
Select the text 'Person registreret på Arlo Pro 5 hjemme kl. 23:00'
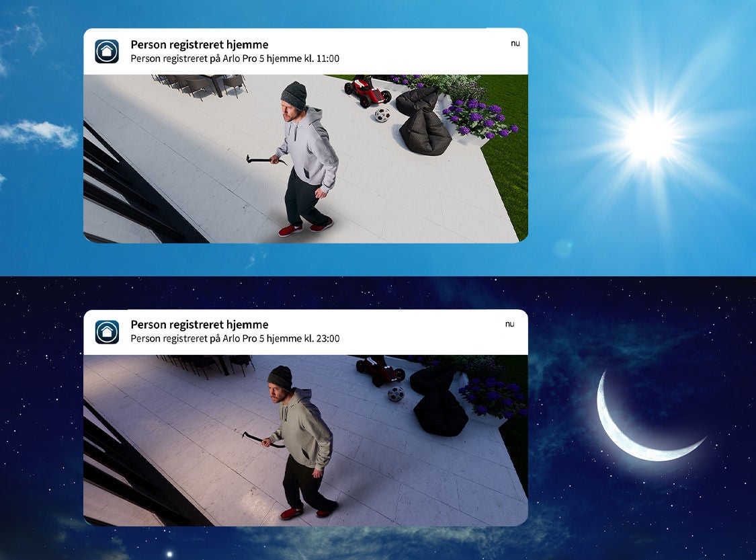[x=235, y=339]
